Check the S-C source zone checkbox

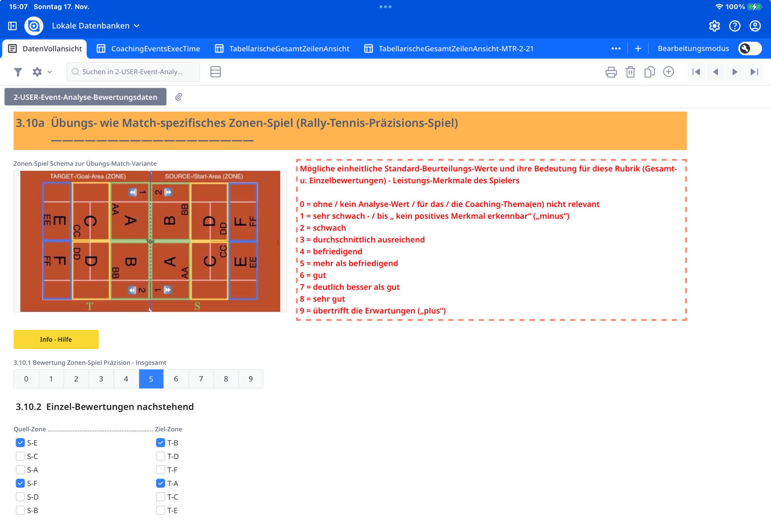pos(20,456)
